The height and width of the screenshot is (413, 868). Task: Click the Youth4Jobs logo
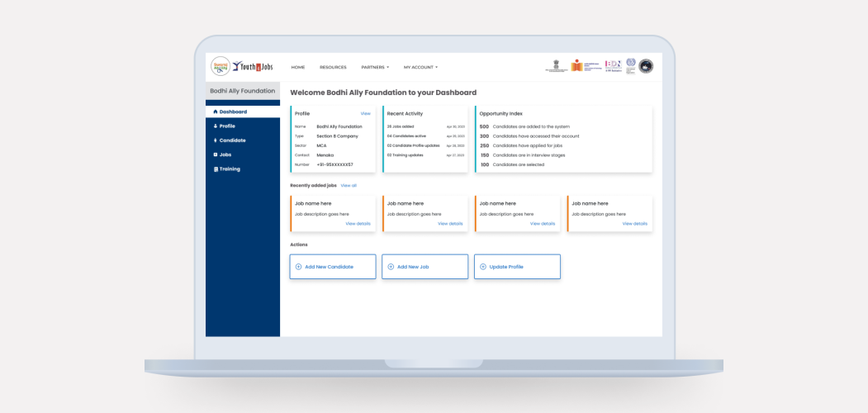click(x=253, y=66)
